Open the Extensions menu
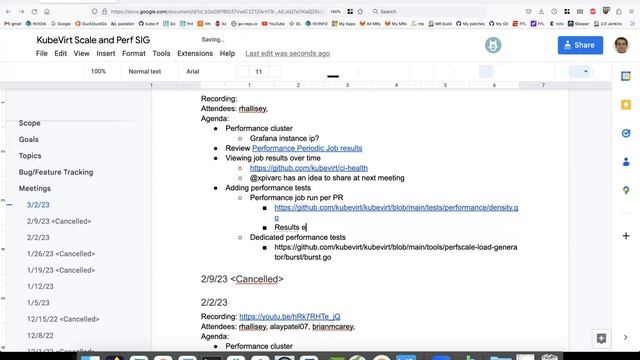 click(195, 53)
